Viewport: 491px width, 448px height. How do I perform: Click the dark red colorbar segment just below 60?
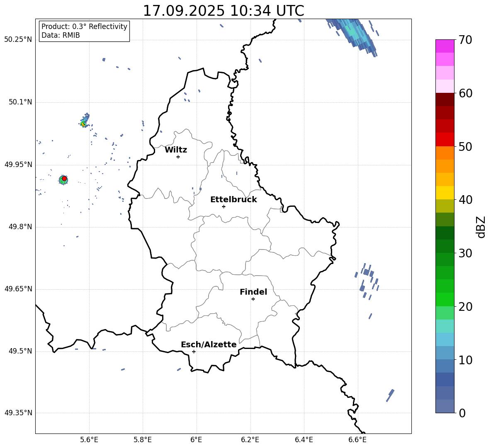pos(445,99)
